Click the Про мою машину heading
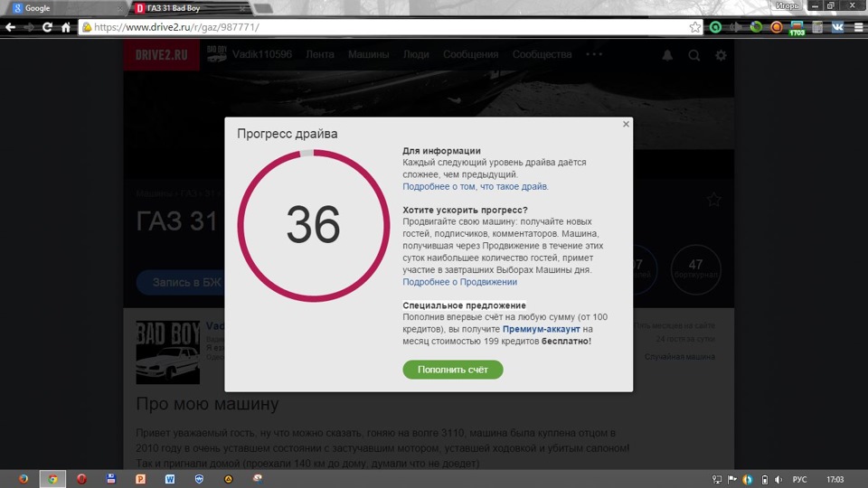Screen dimensions: 868x488 pyautogui.click(x=207, y=403)
